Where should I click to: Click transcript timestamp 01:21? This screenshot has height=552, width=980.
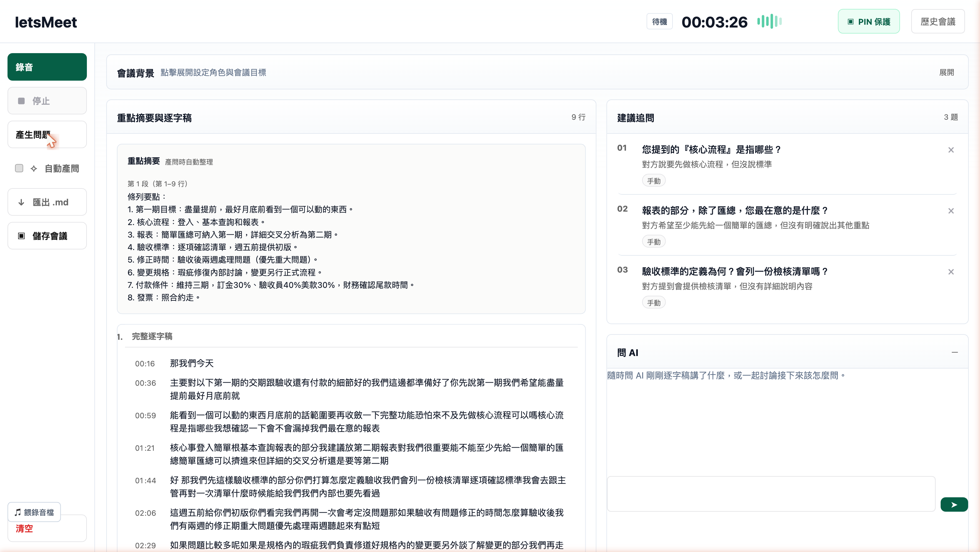pyautogui.click(x=145, y=448)
